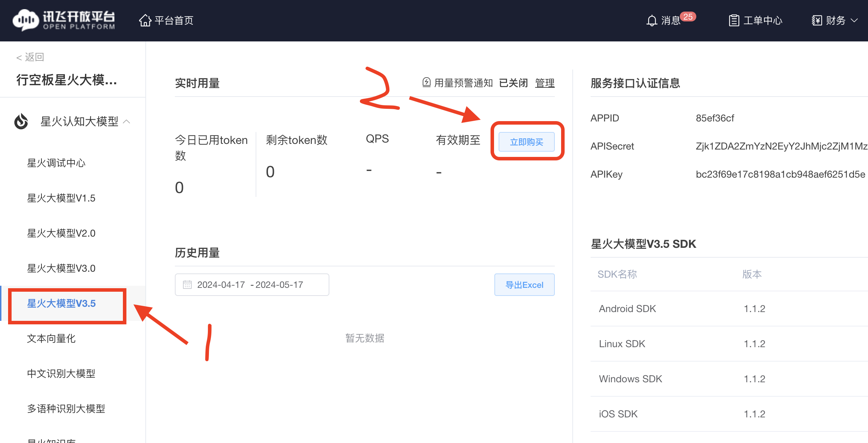Select 星火大模型V2.0 in the sidebar

pyautogui.click(x=61, y=233)
